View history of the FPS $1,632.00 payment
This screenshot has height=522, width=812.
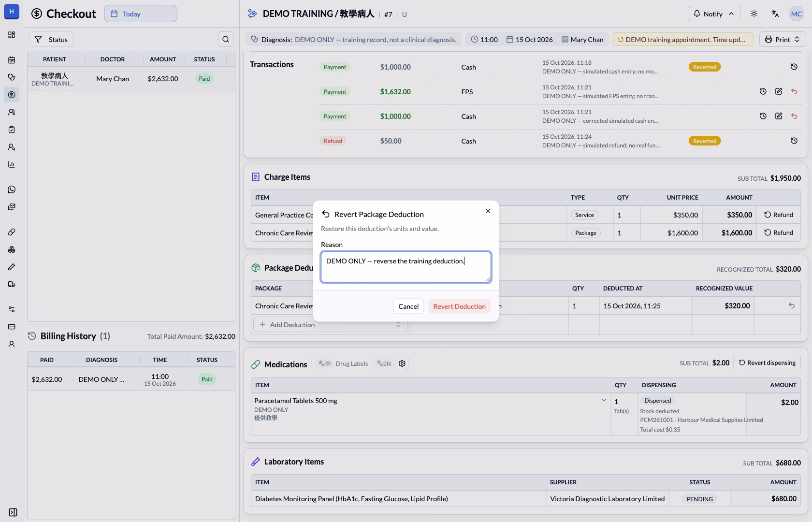pyautogui.click(x=763, y=91)
